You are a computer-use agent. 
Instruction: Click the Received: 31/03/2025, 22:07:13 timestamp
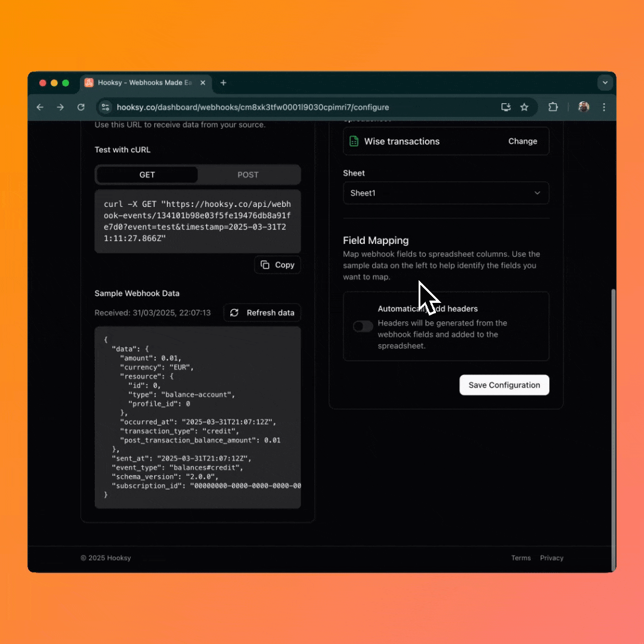[x=153, y=313]
